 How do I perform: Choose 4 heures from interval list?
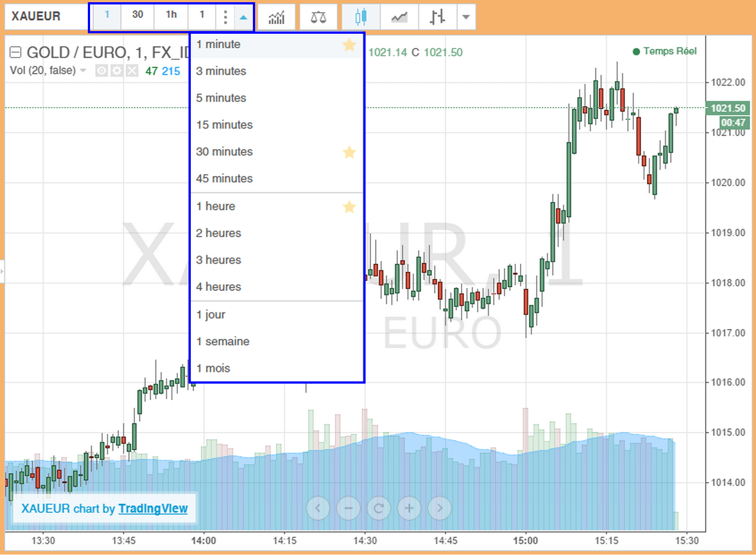277,287
